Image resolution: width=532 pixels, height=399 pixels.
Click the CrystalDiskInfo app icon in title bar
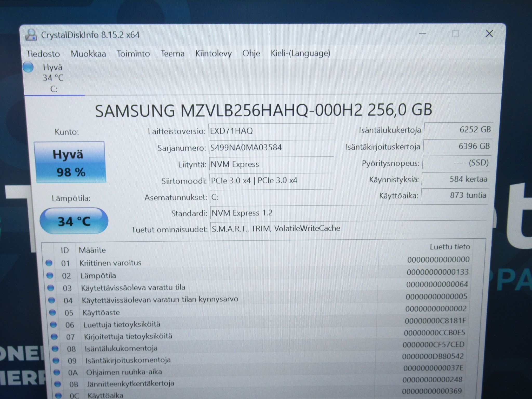(31, 35)
